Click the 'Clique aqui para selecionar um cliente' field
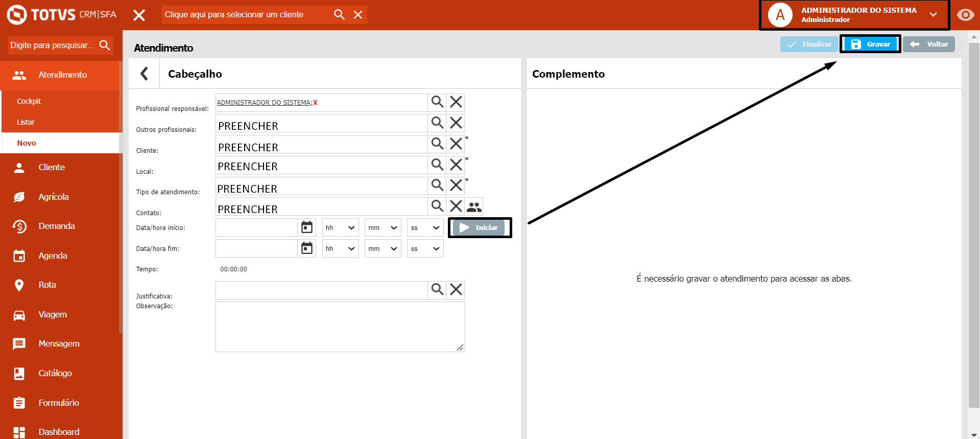The image size is (980, 439). click(246, 14)
